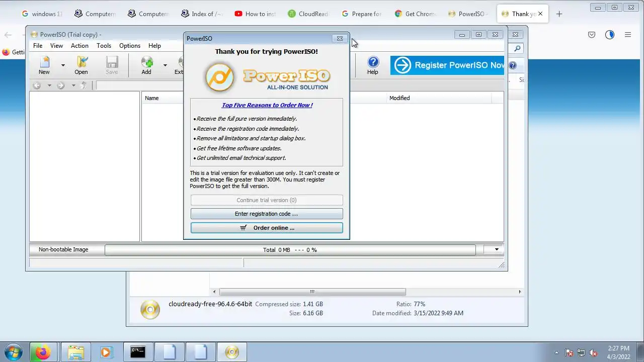Click the date modified 3/15/2022 9:49 AM value
The image size is (644, 362).
click(438, 313)
